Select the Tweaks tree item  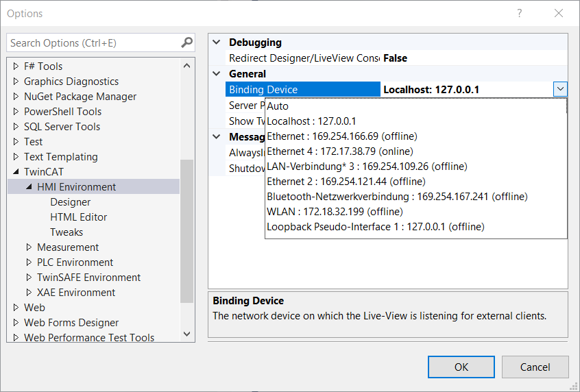[67, 232]
